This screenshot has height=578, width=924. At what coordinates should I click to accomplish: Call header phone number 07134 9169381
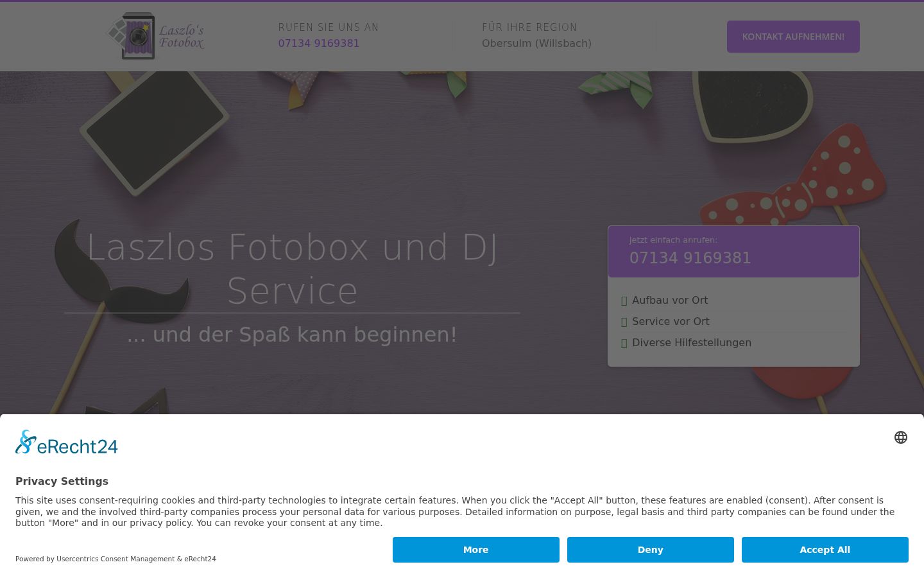tap(319, 43)
